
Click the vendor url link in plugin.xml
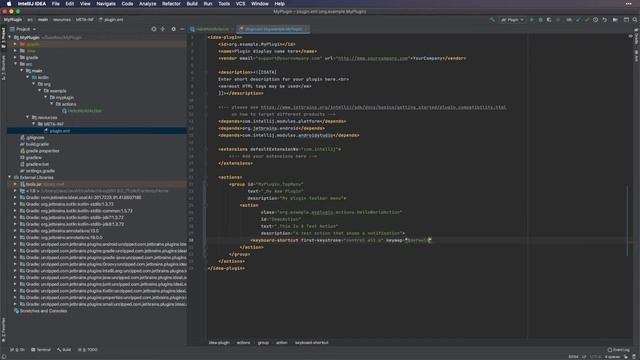coord(372,58)
